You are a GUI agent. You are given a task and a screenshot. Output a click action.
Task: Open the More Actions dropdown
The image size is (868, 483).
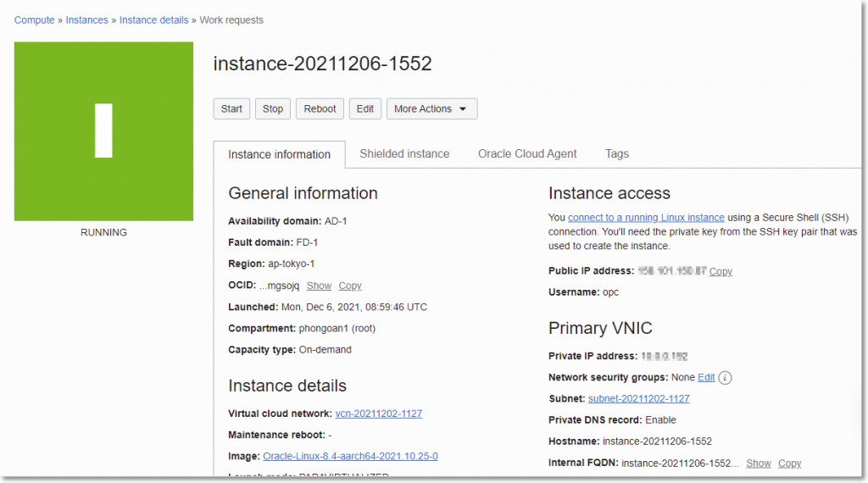[431, 109]
